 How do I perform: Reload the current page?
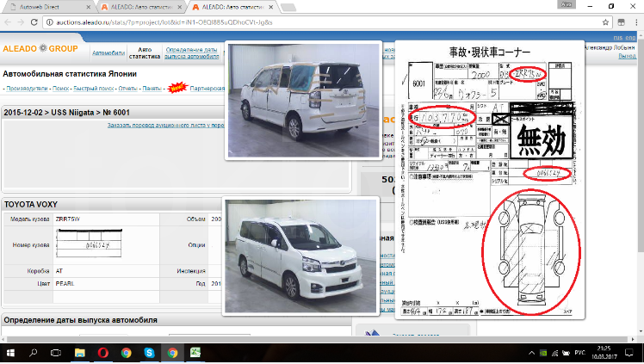[34, 22]
